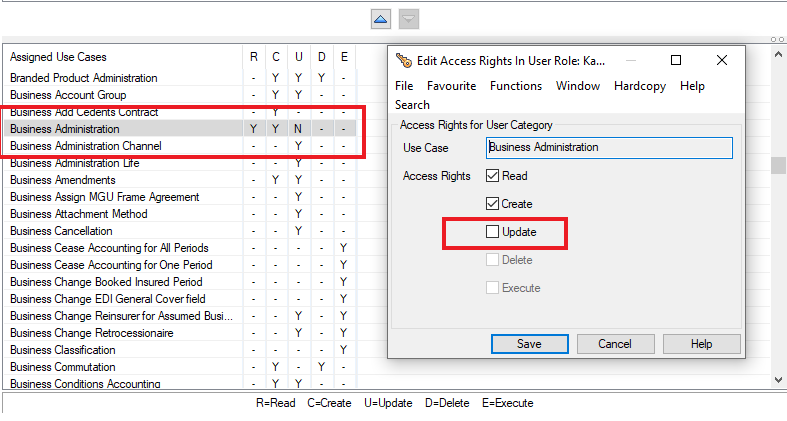The image size is (787, 421).
Task: Open the Hardcopy menu
Action: [x=640, y=86]
